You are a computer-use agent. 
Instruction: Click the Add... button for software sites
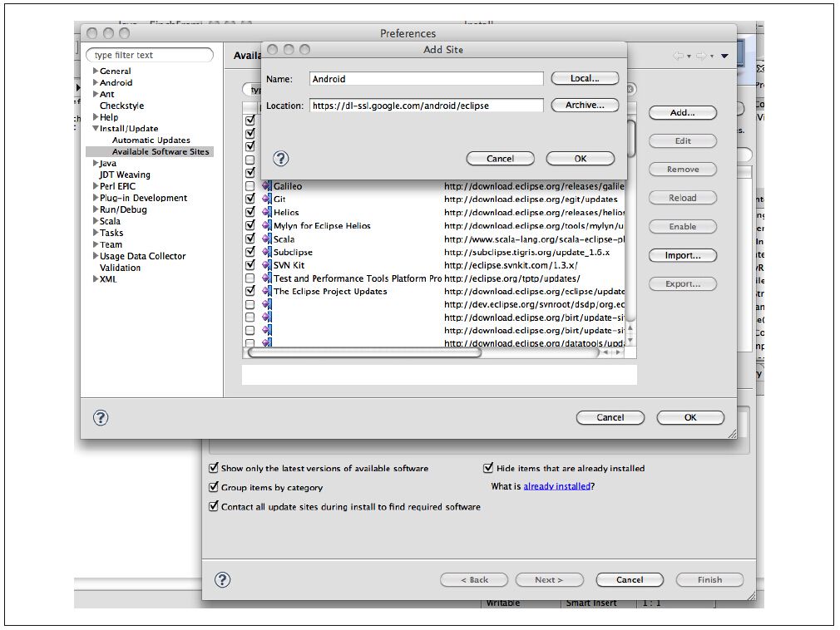683,112
